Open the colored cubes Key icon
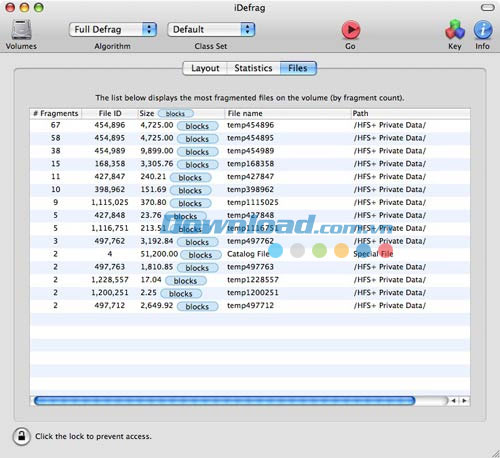This screenshot has height=458, width=500. (455, 30)
